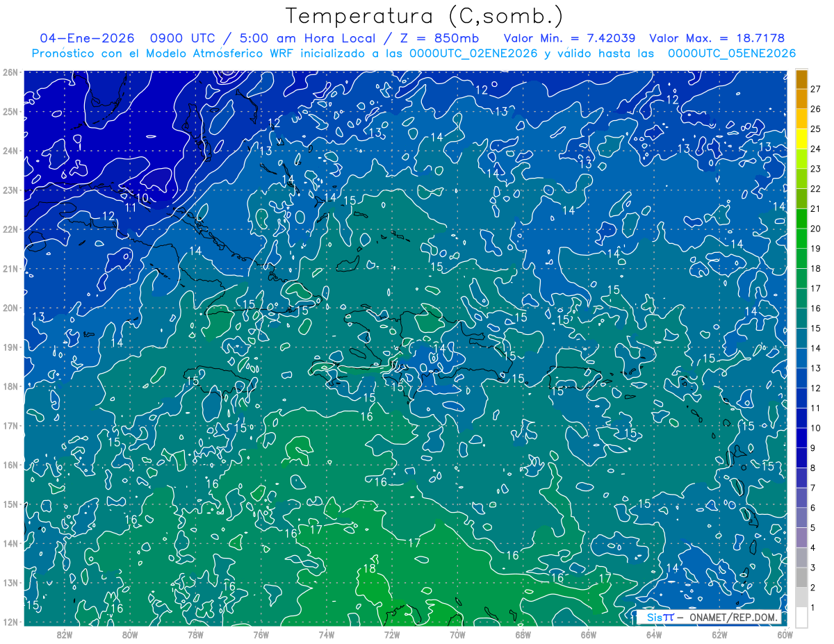
Task: Click the "80W" longitude axis label
Action: pos(130,635)
